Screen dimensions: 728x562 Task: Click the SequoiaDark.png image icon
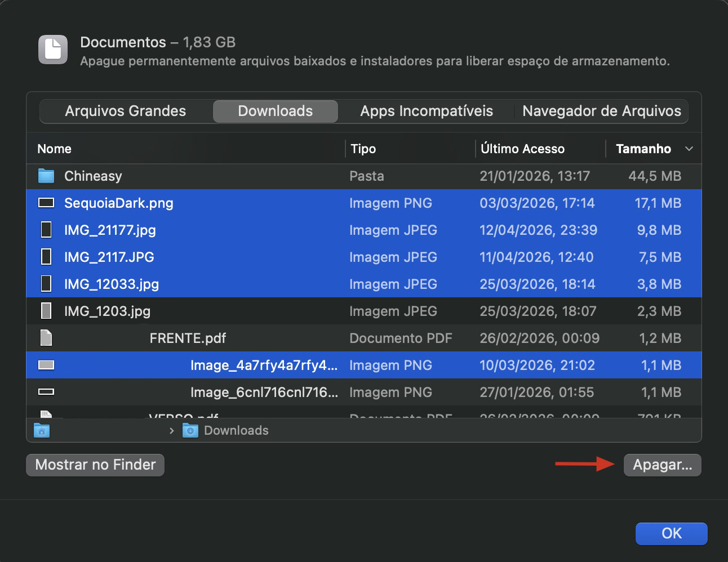[45, 203]
